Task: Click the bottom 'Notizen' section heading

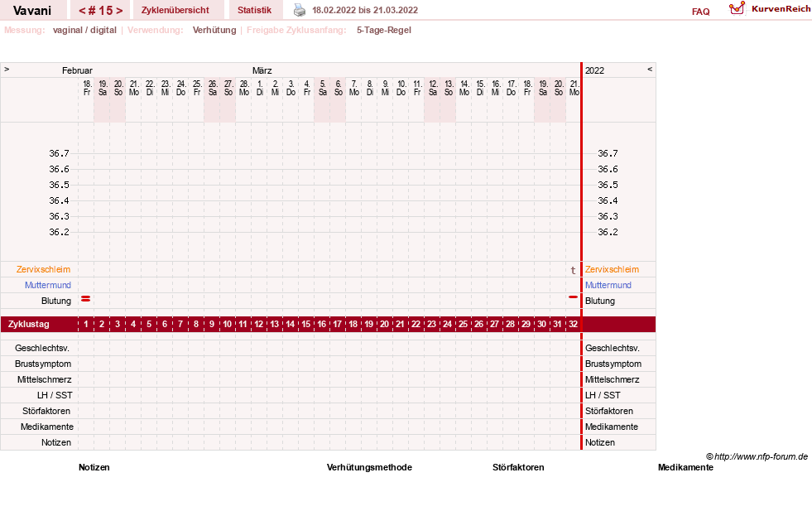Action: [x=94, y=467]
